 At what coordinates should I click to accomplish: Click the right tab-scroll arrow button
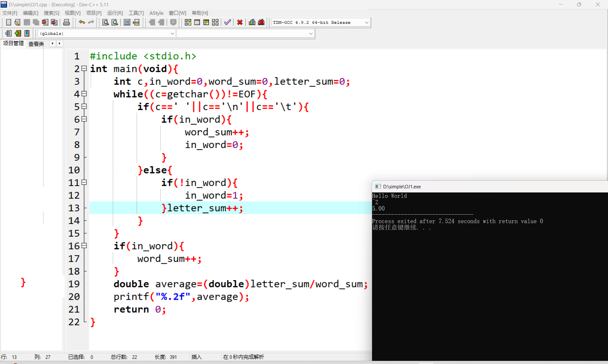[x=60, y=44]
